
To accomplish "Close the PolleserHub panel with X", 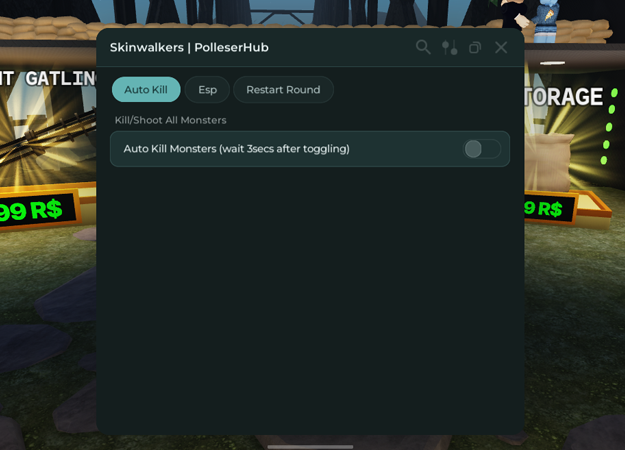I will coord(501,47).
